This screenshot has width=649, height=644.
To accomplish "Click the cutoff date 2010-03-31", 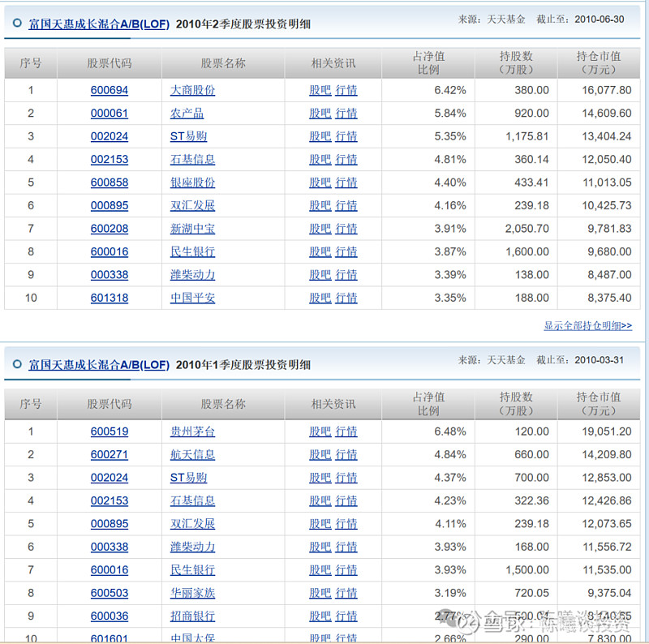I will coord(600,360).
